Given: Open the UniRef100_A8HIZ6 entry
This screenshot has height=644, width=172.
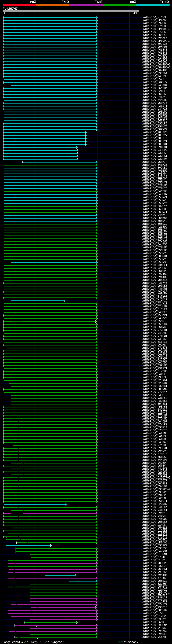Looking at the screenshot, I should coord(154,133).
